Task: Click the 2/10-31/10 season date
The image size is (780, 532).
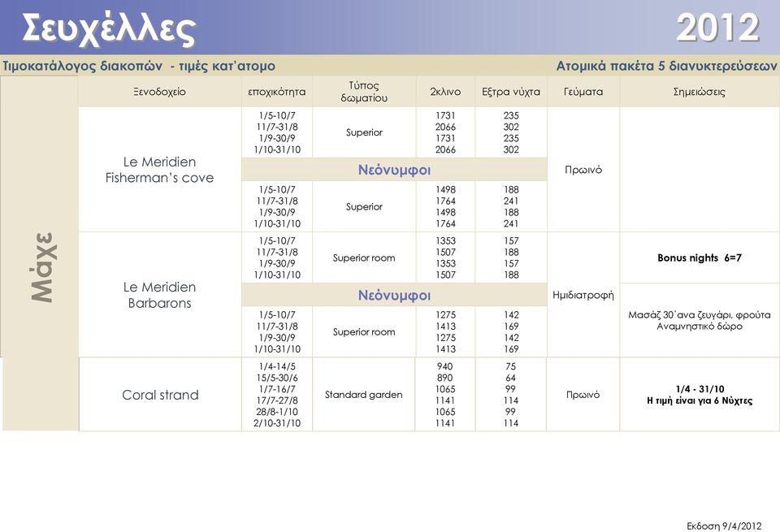Action: tap(277, 423)
